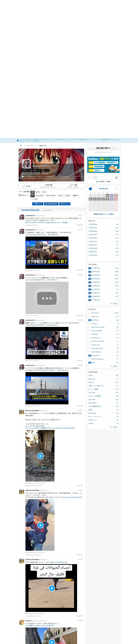Click 最新の情報に更新する button
The width and height of the screenshot is (138, 644).
coord(103,148)
